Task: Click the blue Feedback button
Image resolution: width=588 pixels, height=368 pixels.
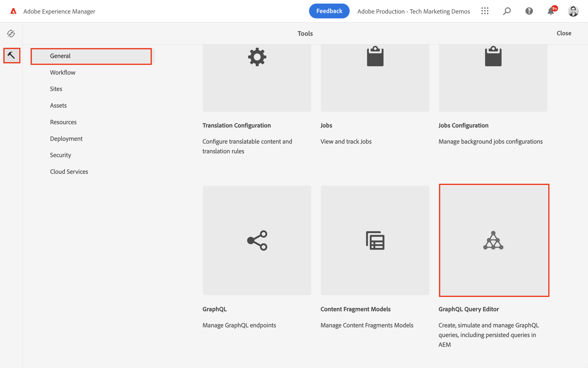Action: [329, 11]
